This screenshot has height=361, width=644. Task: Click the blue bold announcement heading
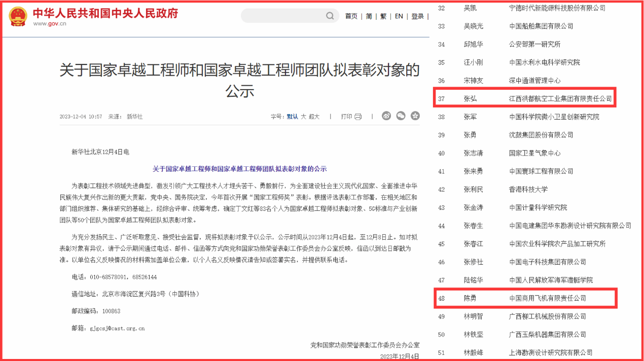[240, 169]
